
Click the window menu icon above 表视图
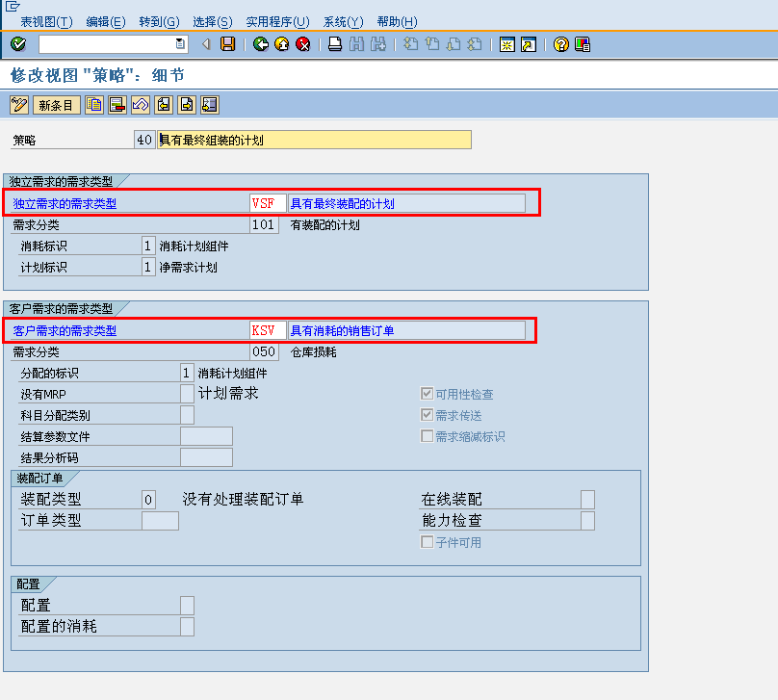[x=13, y=6]
